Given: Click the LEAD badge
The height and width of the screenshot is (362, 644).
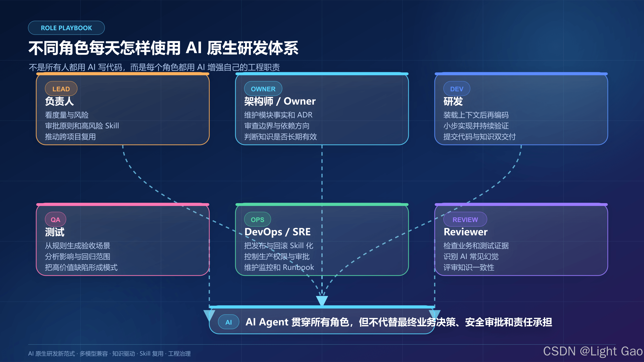Looking at the screenshot, I should tap(61, 89).
